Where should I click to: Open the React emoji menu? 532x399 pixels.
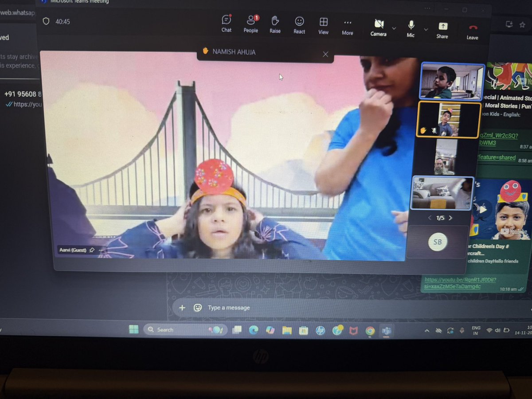coord(299,25)
